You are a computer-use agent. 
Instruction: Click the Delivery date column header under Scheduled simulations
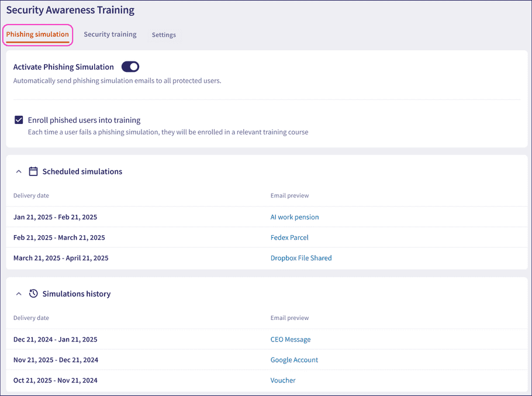[31, 195]
